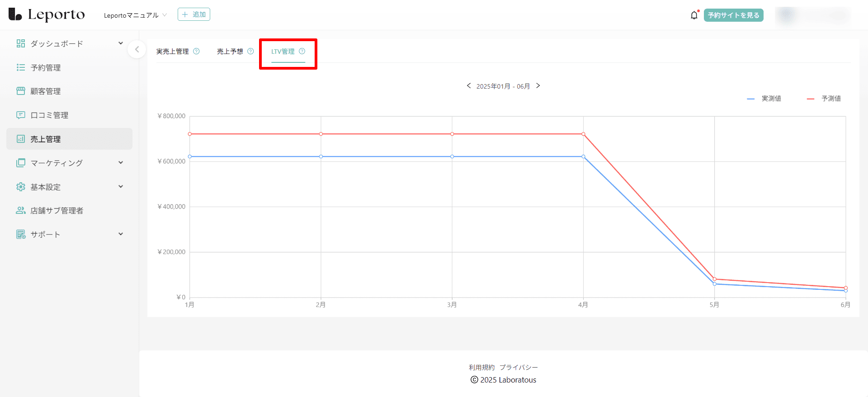This screenshot has width=868, height=397.
Task: Open 顧客管理 from the sidebar
Action: click(x=45, y=91)
